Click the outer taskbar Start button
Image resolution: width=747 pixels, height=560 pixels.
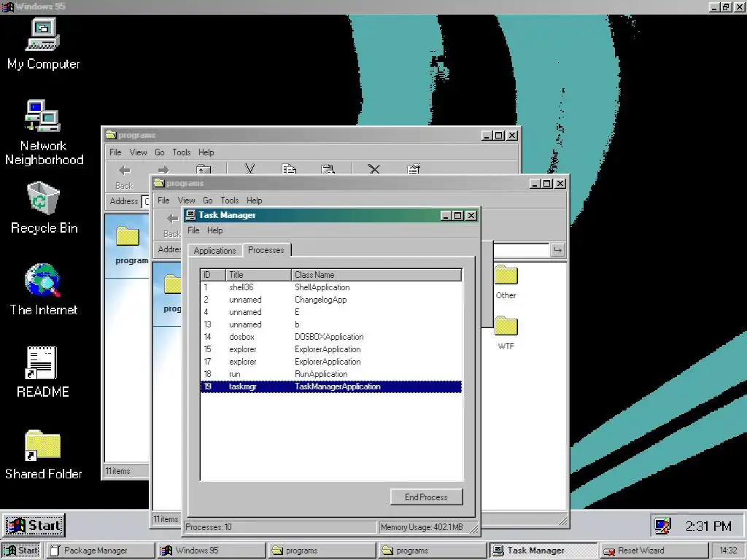click(22, 551)
